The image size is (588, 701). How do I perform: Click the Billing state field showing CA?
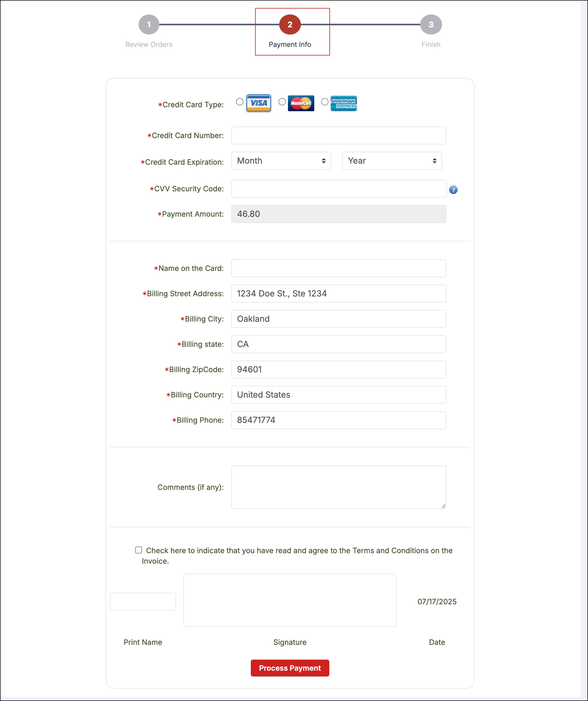click(339, 344)
